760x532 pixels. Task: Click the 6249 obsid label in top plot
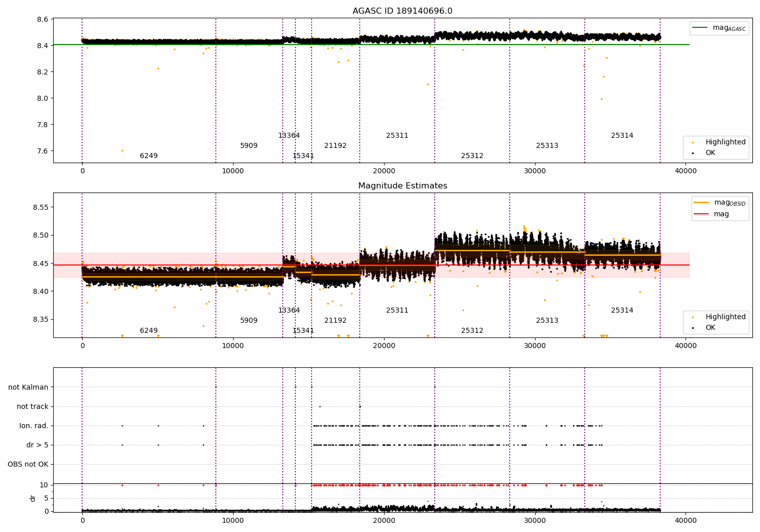(x=149, y=156)
